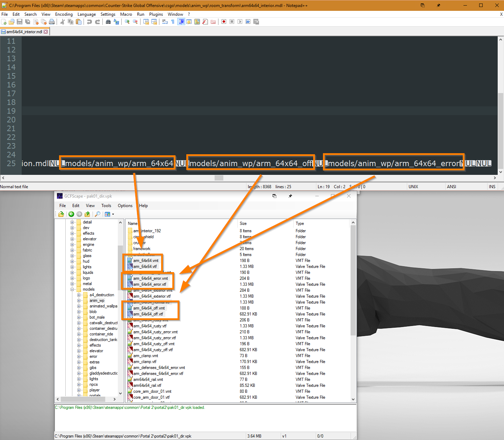Open the framework folder in file list
504x440 pixels.
pos(142,249)
